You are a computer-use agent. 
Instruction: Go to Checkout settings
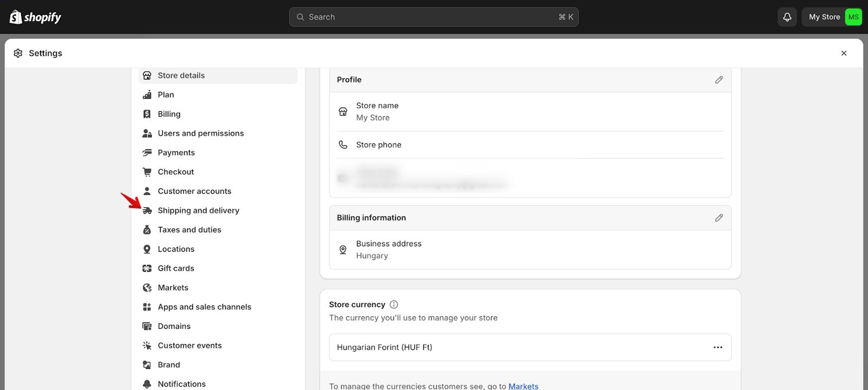pos(218,172)
